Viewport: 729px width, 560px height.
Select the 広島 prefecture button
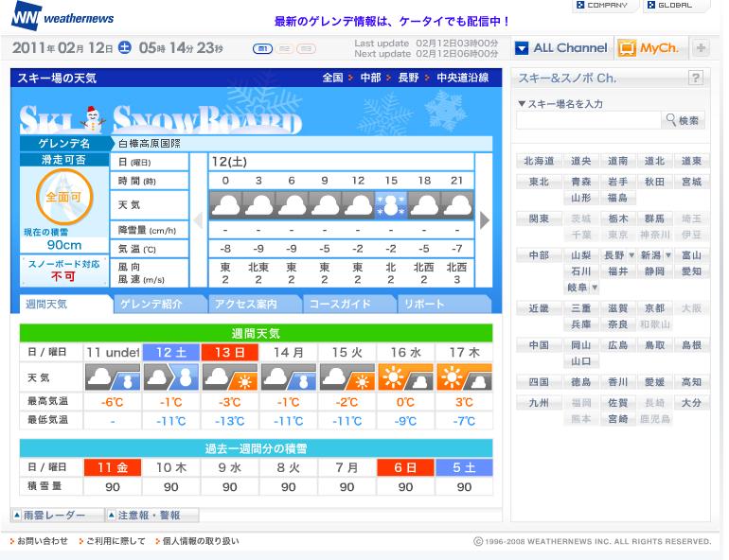tap(617, 345)
